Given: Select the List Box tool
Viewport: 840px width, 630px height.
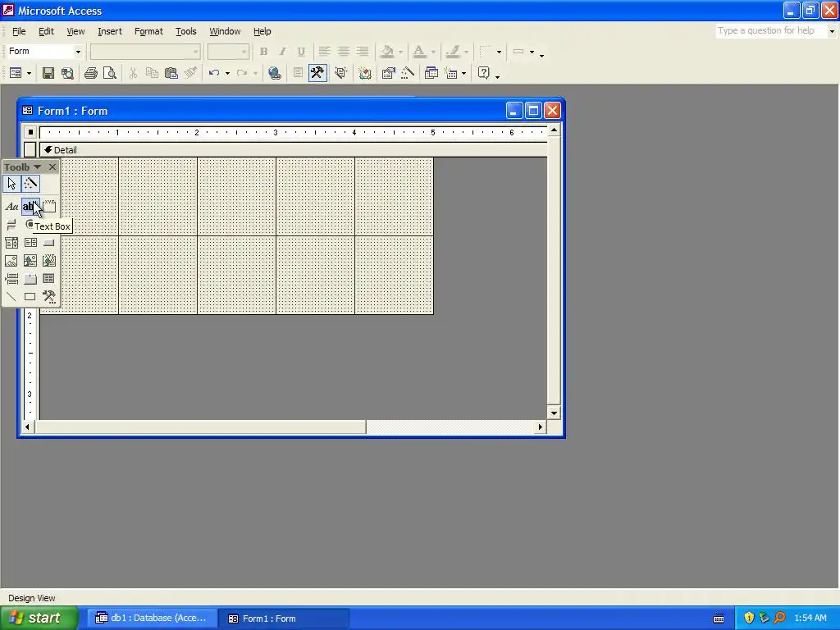Looking at the screenshot, I should (30, 243).
